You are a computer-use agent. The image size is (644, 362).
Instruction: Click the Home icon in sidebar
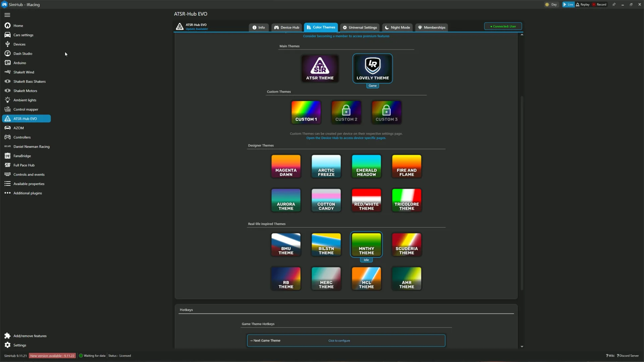[x=7, y=25]
